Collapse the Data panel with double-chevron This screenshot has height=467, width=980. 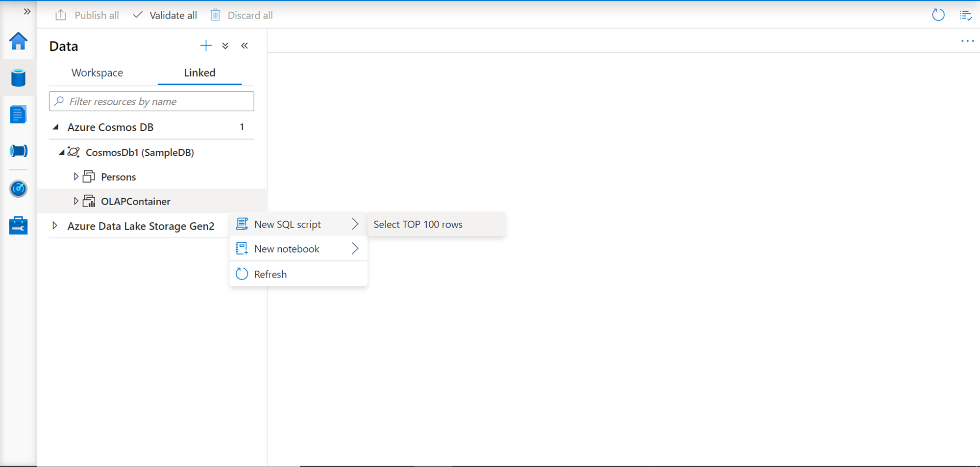pos(245,46)
